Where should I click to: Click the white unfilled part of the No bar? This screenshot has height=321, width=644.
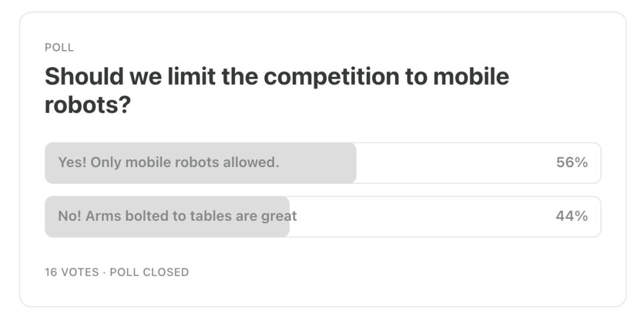[417, 216]
